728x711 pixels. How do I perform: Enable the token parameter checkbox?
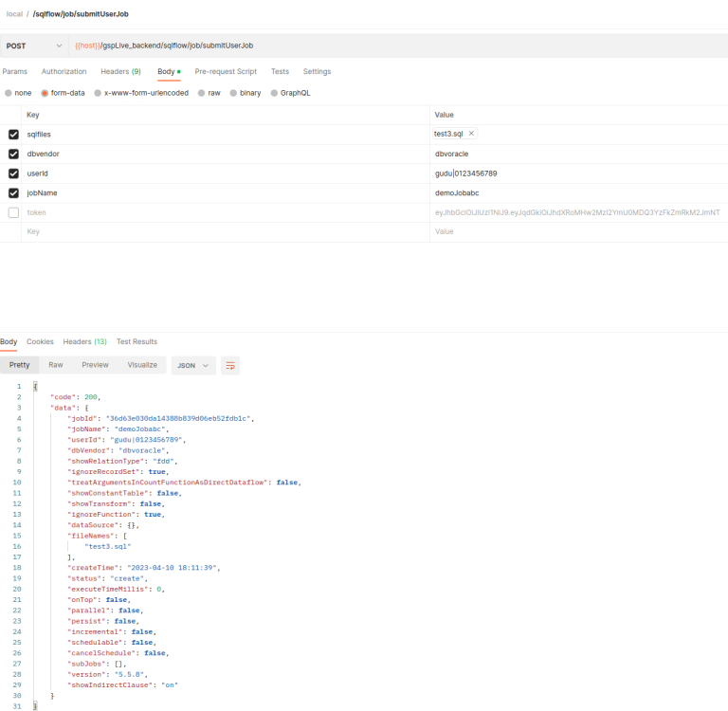coord(13,213)
